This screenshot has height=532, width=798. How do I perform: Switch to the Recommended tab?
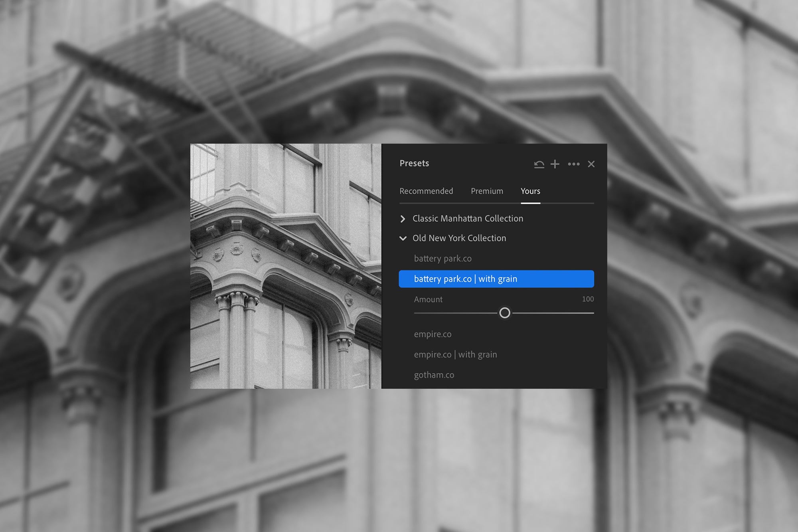(x=426, y=191)
